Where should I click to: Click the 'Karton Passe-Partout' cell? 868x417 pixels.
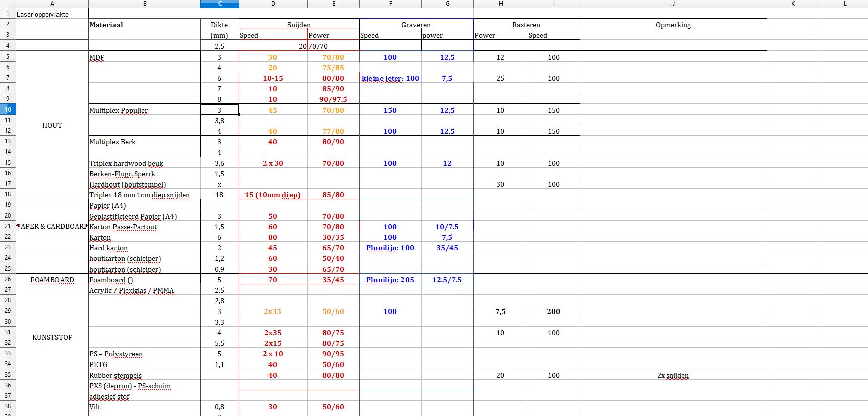click(x=145, y=227)
